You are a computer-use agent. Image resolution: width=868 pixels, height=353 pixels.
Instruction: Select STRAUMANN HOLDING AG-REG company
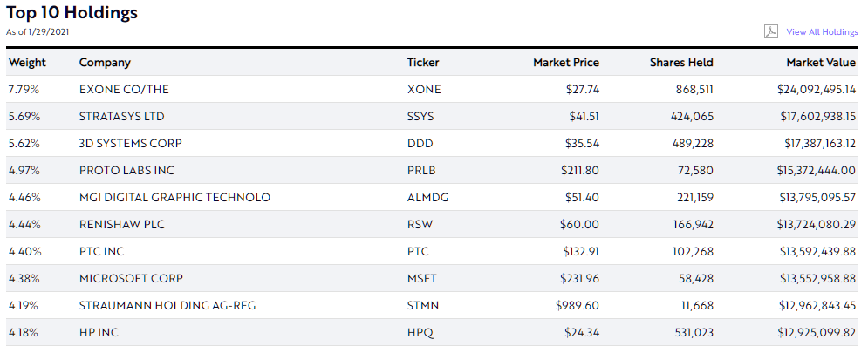(x=167, y=305)
